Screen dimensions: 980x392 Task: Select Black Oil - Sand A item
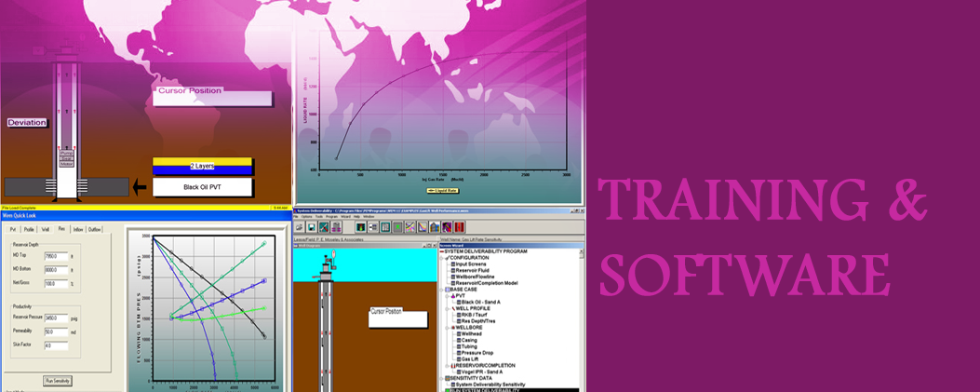coord(480,302)
